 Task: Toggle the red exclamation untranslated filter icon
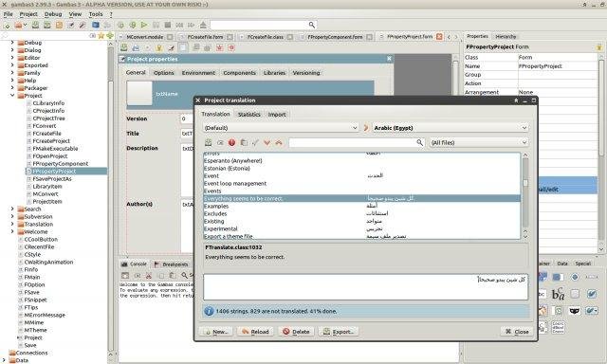click(231, 142)
